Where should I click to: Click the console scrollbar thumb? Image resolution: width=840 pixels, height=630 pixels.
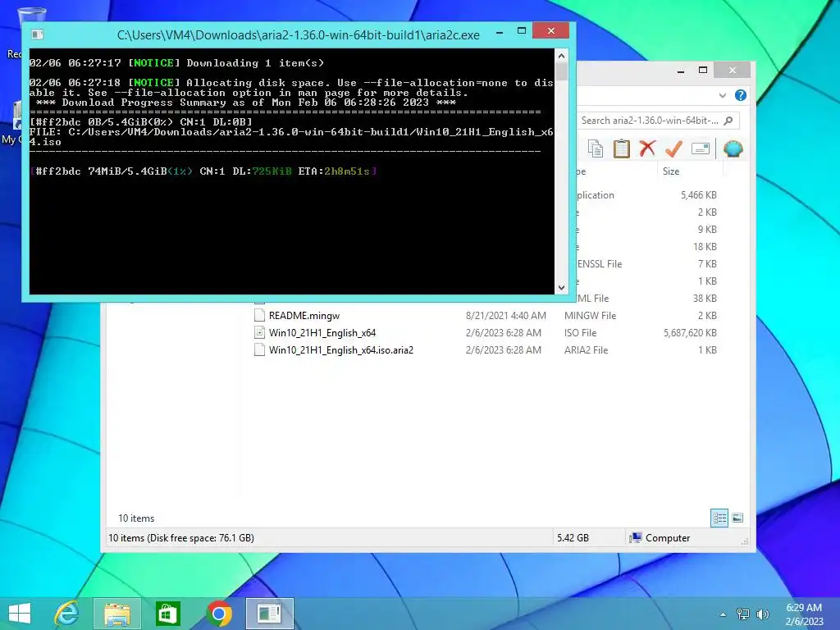coord(561,72)
